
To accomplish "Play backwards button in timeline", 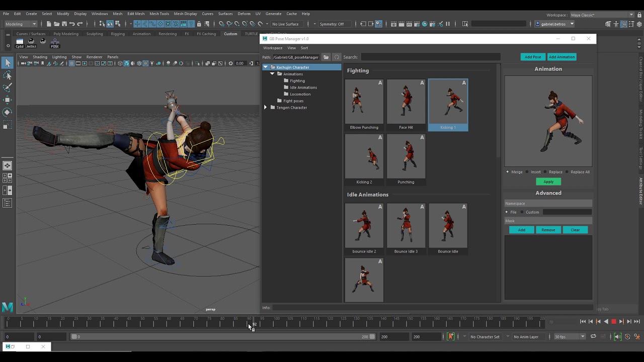I will click(x=606, y=321).
